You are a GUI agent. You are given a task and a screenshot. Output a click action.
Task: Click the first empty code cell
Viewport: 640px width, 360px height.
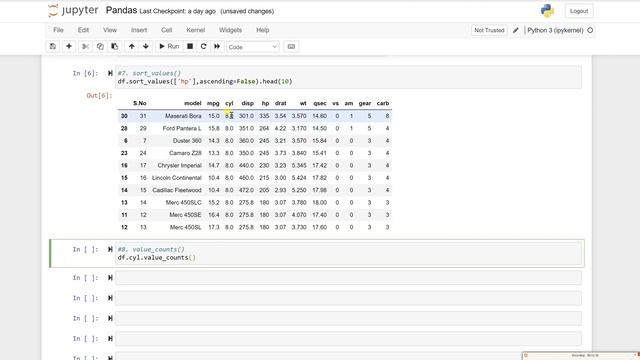348,278
